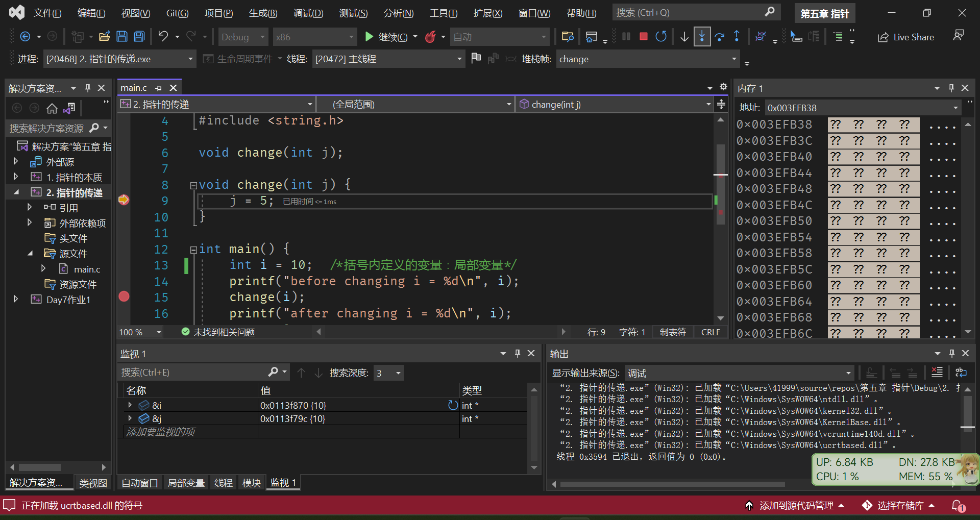Click the Step Into arrow icon
This screenshot has width=980, height=520.
[x=702, y=37]
